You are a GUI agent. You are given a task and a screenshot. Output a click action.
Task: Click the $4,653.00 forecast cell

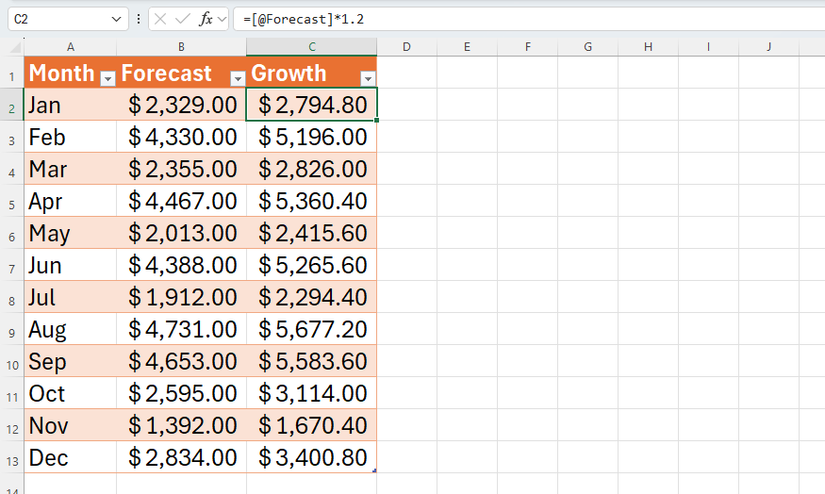[182, 361]
